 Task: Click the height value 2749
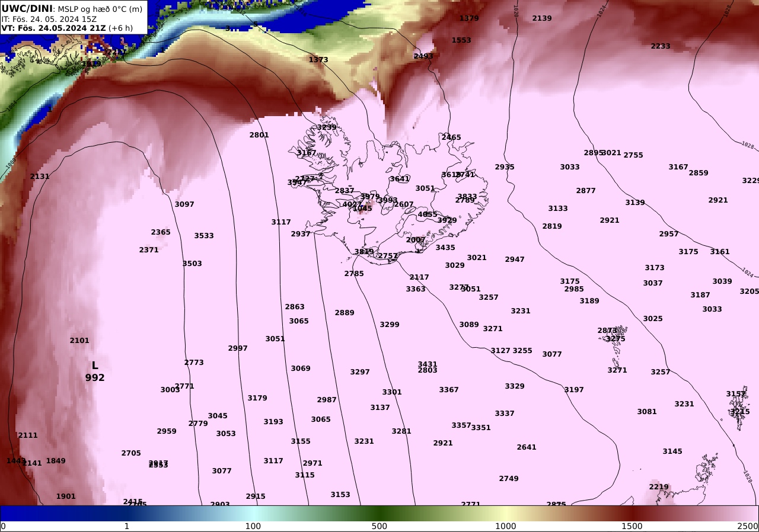tap(509, 479)
